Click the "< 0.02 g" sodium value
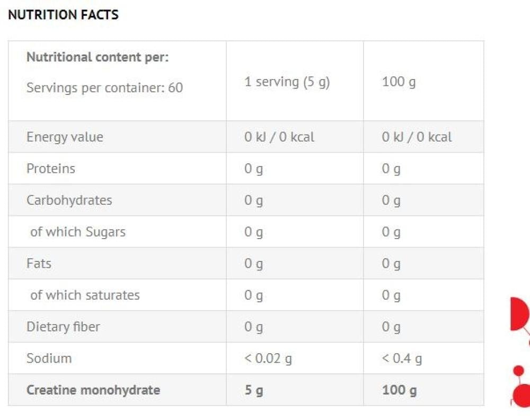 click(x=268, y=358)
